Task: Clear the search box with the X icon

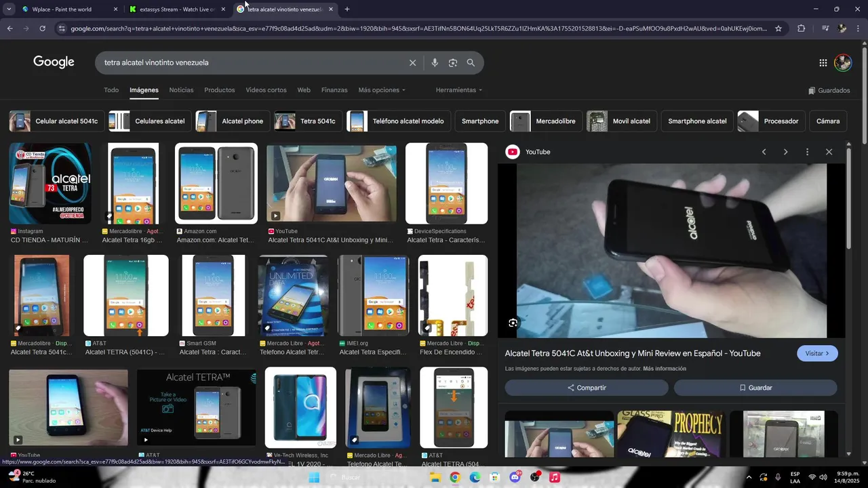Action: click(412, 62)
